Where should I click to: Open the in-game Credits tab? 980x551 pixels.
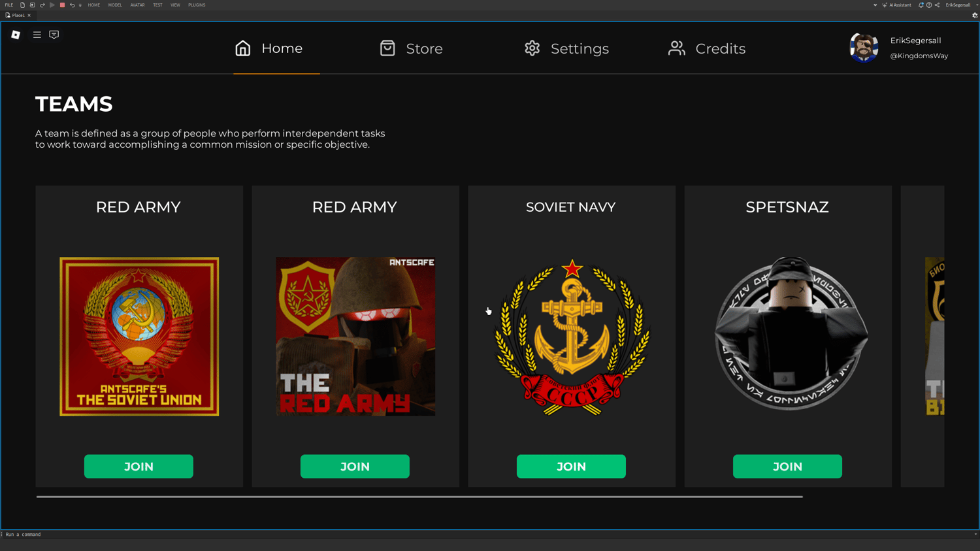[x=706, y=48]
